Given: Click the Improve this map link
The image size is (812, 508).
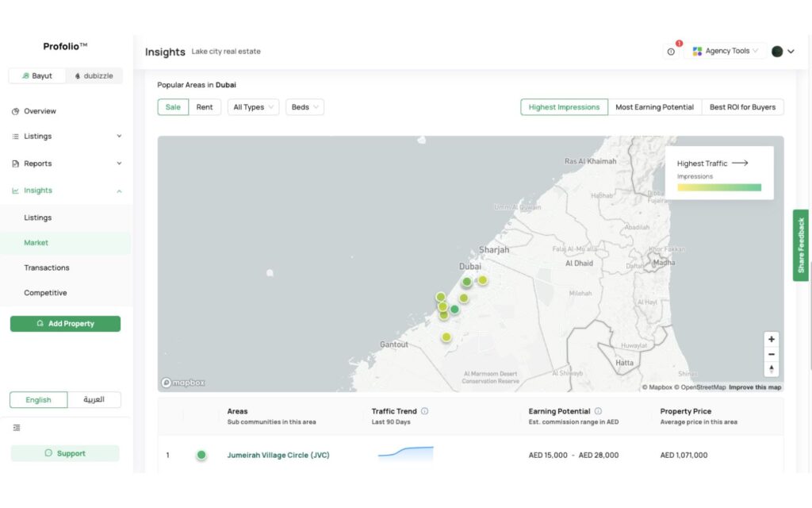Looking at the screenshot, I should coord(755,387).
